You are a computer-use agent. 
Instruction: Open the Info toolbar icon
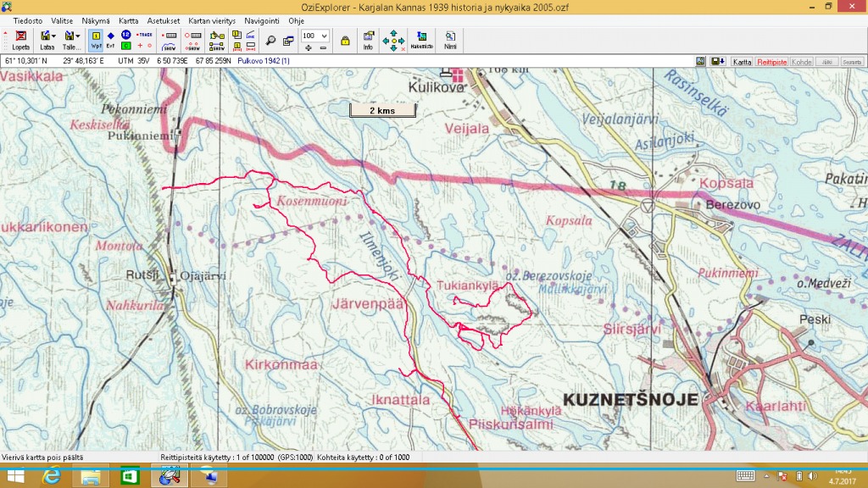[x=368, y=40]
